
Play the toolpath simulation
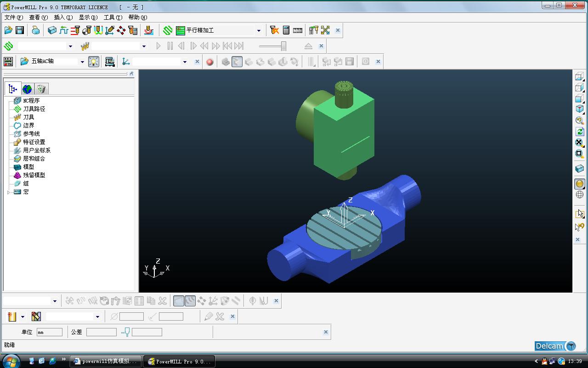158,46
